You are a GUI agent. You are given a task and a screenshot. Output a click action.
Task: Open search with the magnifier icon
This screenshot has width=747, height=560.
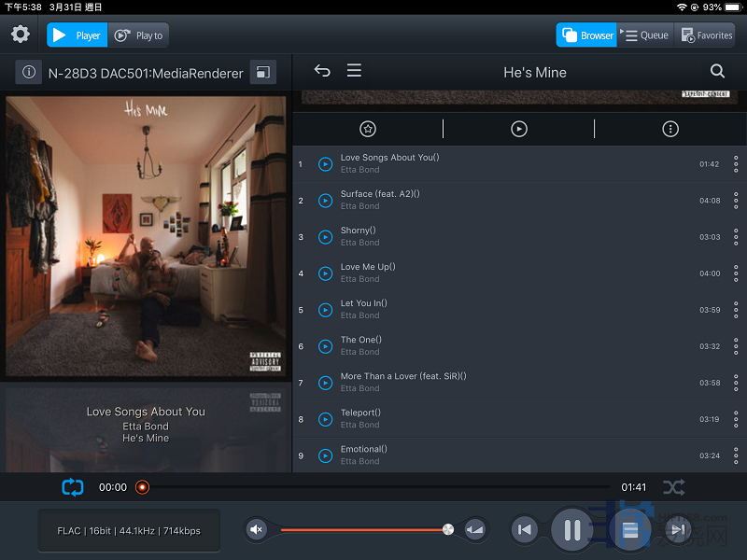pos(717,71)
